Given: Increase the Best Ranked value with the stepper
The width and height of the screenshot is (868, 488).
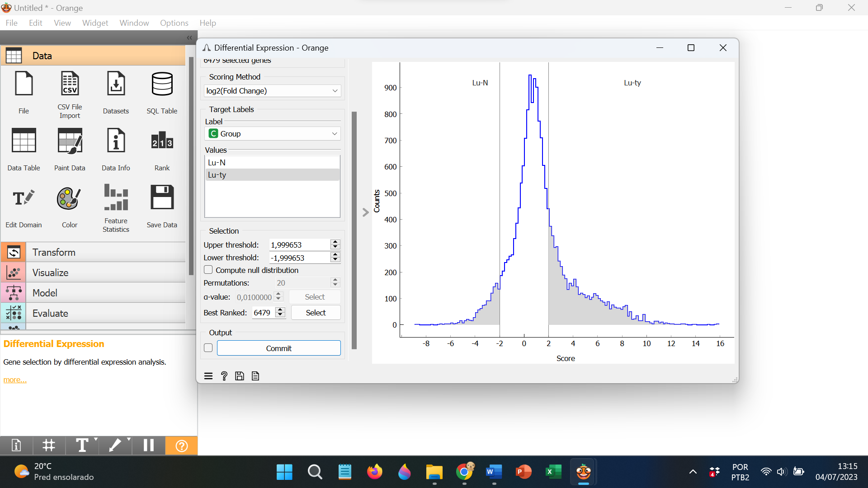Looking at the screenshot, I should tap(280, 310).
